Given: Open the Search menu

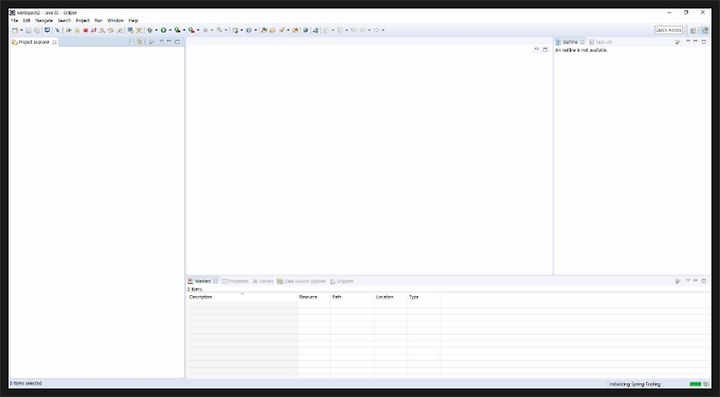Looking at the screenshot, I should click(64, 21).
